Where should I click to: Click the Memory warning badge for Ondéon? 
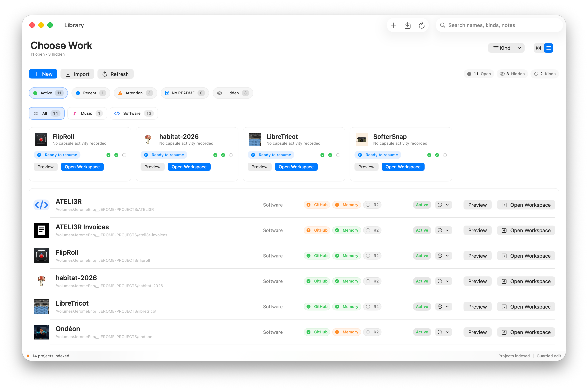[x=347, y=332]
